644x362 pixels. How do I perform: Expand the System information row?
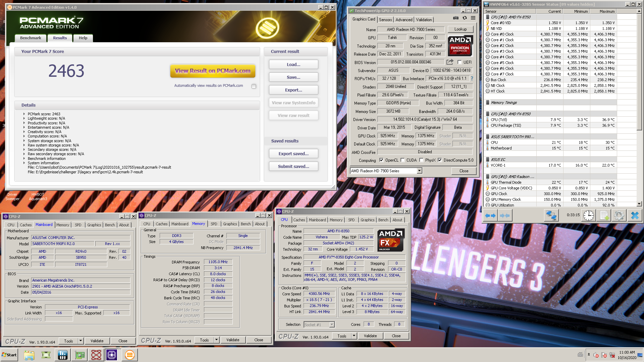tap(24, 163)
